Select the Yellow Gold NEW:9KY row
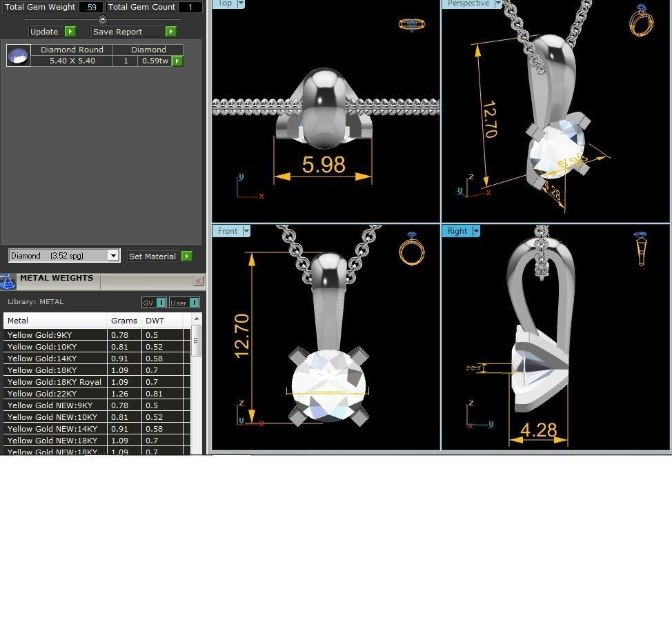Screen dimensions: 672x633 (97, 405)
